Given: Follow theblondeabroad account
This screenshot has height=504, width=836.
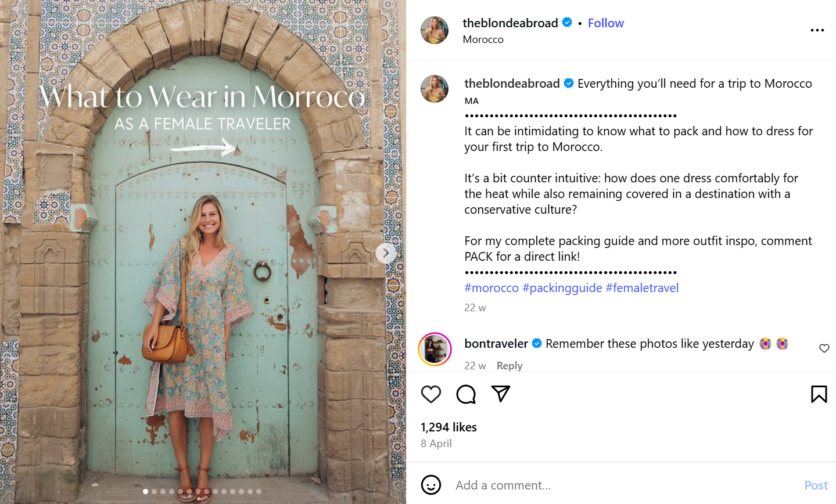Looking at the screenshot, I should (605, 23).
